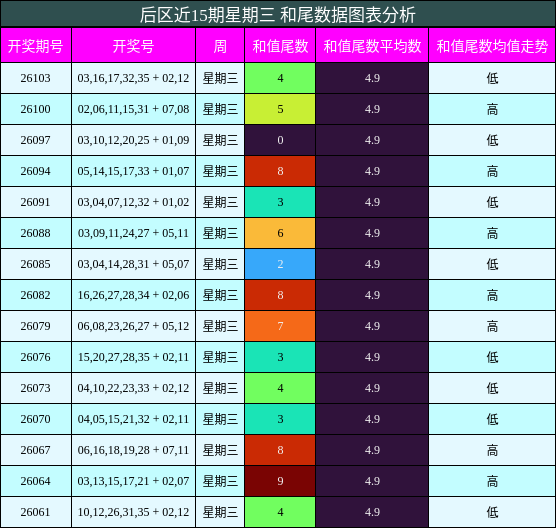Image resolution: width=556 pixels, height=528 pixels.
Task: Select issue number 26085
Action: tap(35, 264)
